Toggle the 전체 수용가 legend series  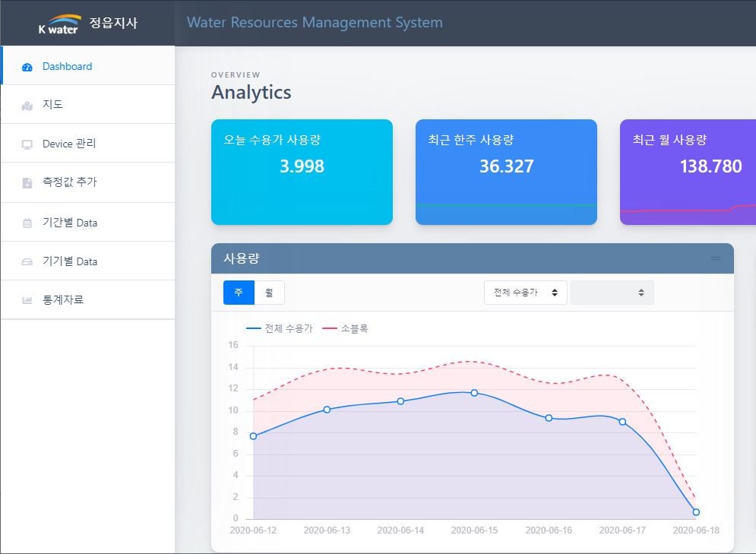click(279, 328)
